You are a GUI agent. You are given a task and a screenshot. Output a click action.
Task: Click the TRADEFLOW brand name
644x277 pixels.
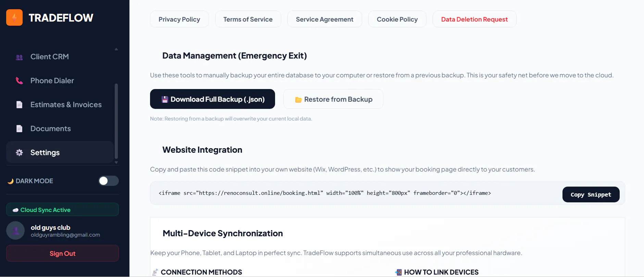(x=61, y=18)
